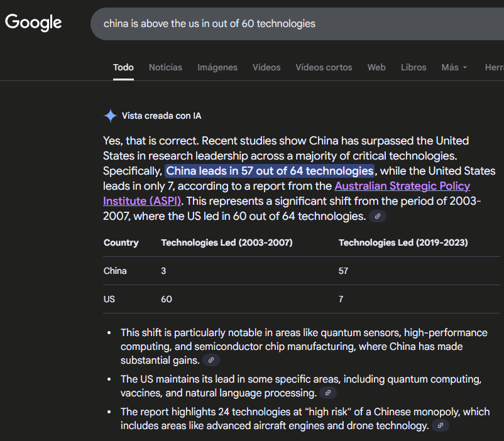Switch to the Noticias tab
Image resolution: width=504 pixels, height=441 pixels.
pyautogui.click(x=165, y=67)
